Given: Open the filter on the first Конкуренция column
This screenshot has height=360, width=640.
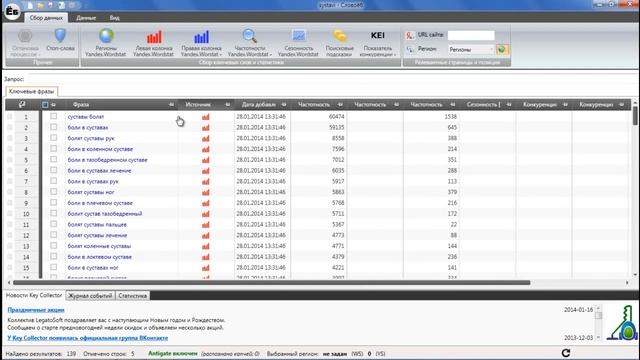Looking at the screenshot, I should click(x=565, y=104).
